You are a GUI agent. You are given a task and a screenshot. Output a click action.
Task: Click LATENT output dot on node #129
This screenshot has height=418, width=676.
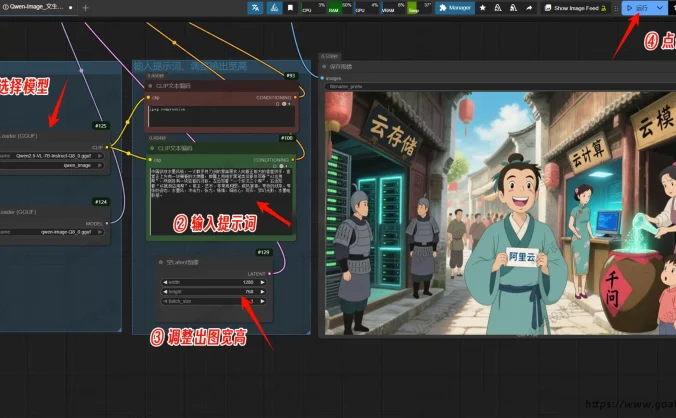(x=269, y=274)
